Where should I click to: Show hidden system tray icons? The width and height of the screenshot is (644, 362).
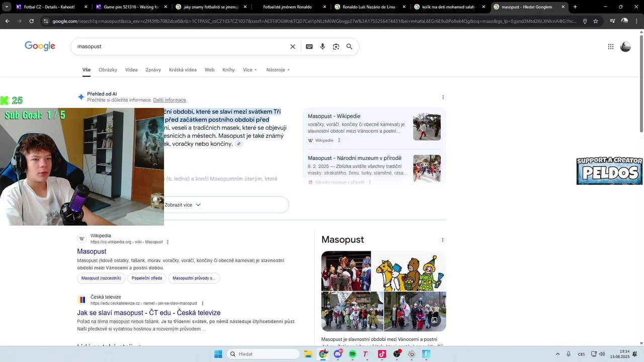(557, 354)
